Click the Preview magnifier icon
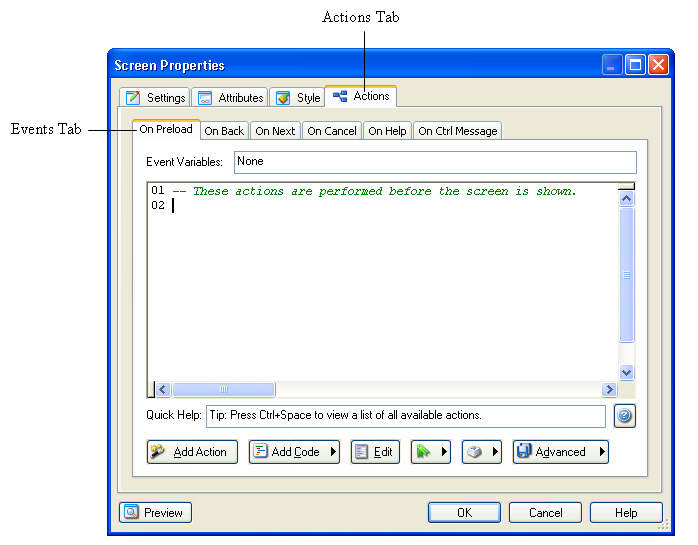 (131, 512)
